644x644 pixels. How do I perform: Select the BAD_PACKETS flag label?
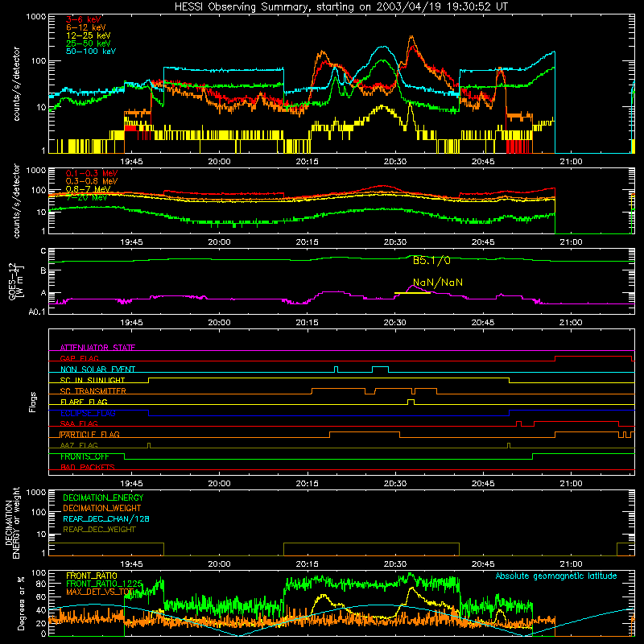(88, 467)
